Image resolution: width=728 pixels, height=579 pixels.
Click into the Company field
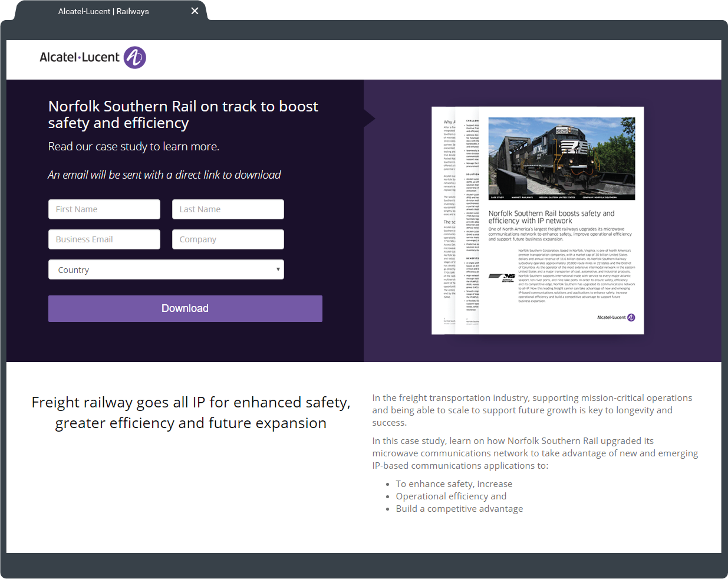coord(228,239)
